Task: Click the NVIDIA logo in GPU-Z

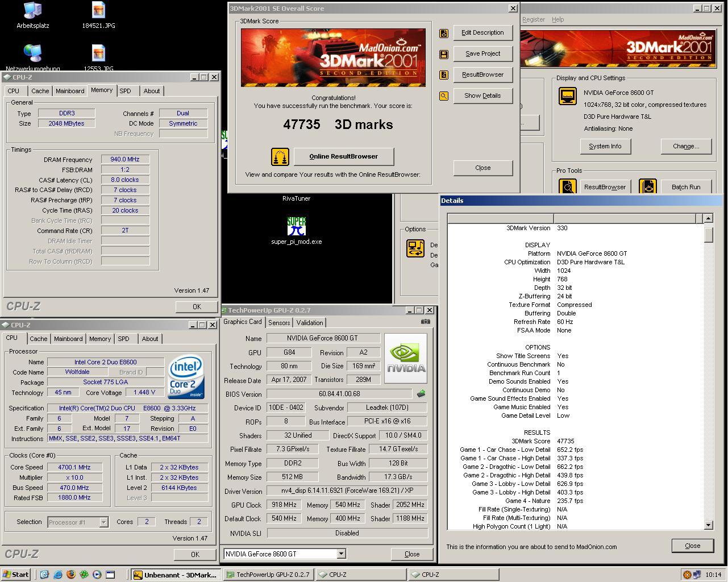Action: pos(406,358)
